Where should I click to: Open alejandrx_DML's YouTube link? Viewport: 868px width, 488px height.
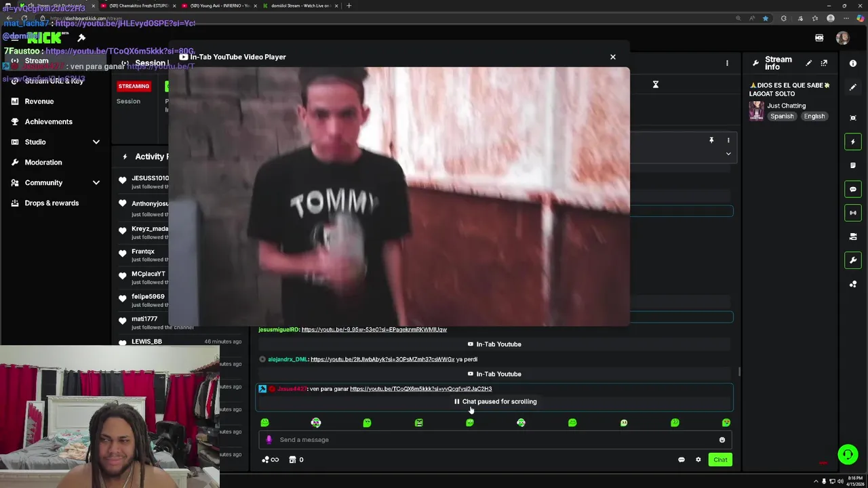coord(382,359)
